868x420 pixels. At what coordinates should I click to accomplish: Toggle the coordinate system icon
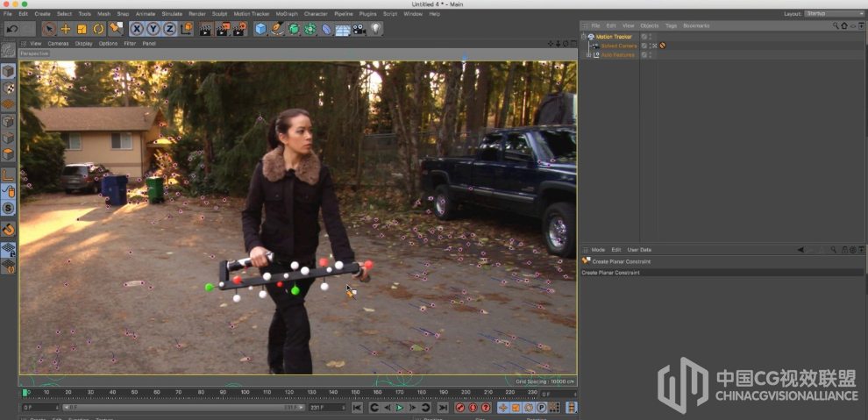click(x=186, y=29)
